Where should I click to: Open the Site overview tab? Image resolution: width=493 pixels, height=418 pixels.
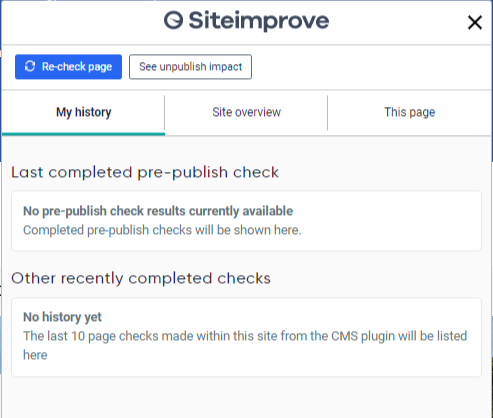(x=246, y=112)
